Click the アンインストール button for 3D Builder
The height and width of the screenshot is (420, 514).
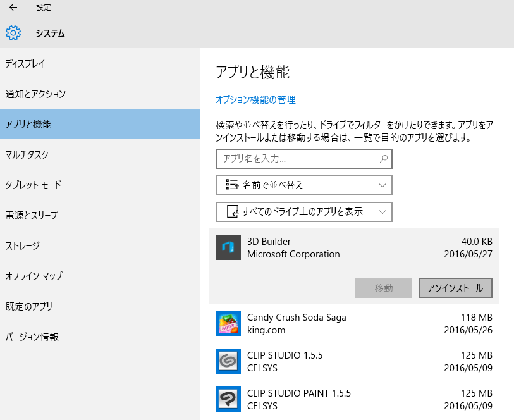tap(455, 288)
